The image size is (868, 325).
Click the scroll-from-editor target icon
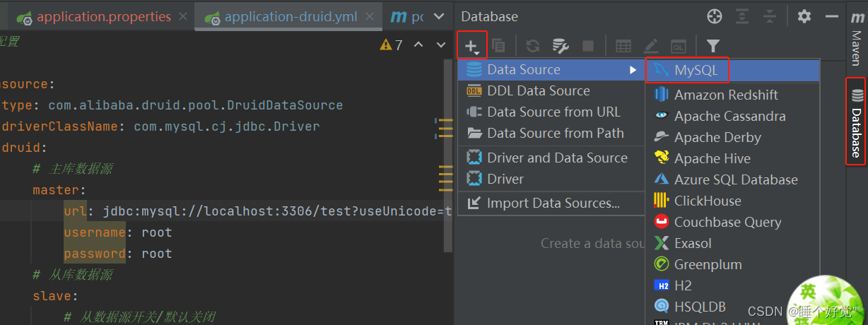tap(715, 16)
